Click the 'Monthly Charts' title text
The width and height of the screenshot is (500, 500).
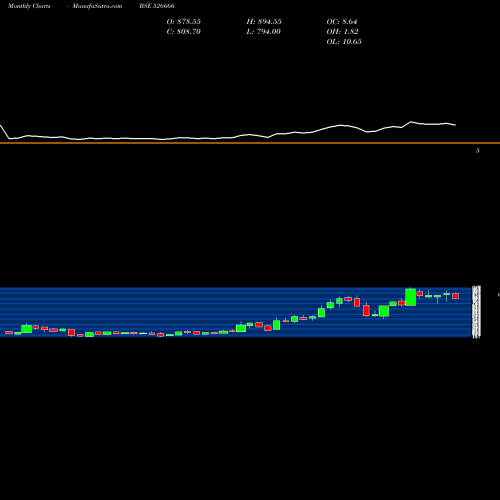[x=29, y=6]
